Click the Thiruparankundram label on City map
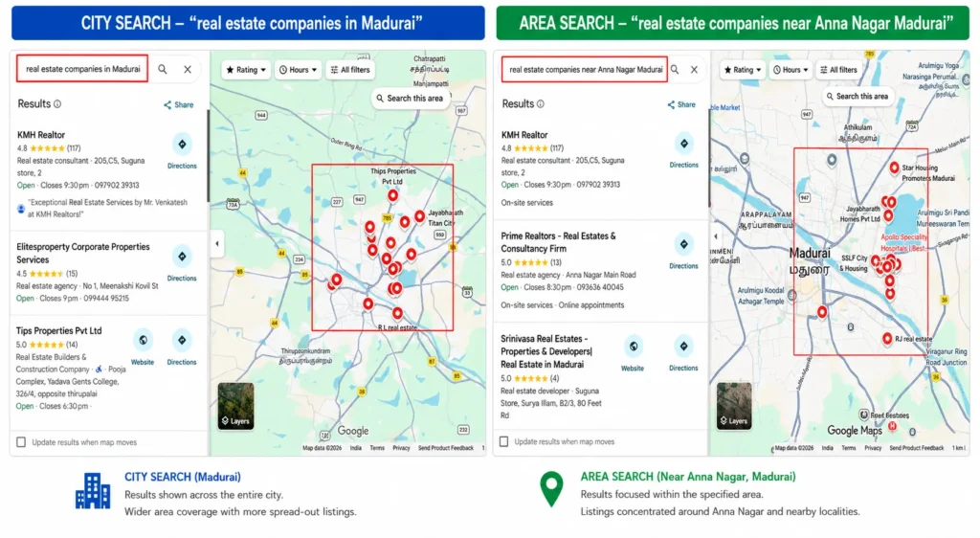The image size is (980, 538). click(x=305, y=356)
